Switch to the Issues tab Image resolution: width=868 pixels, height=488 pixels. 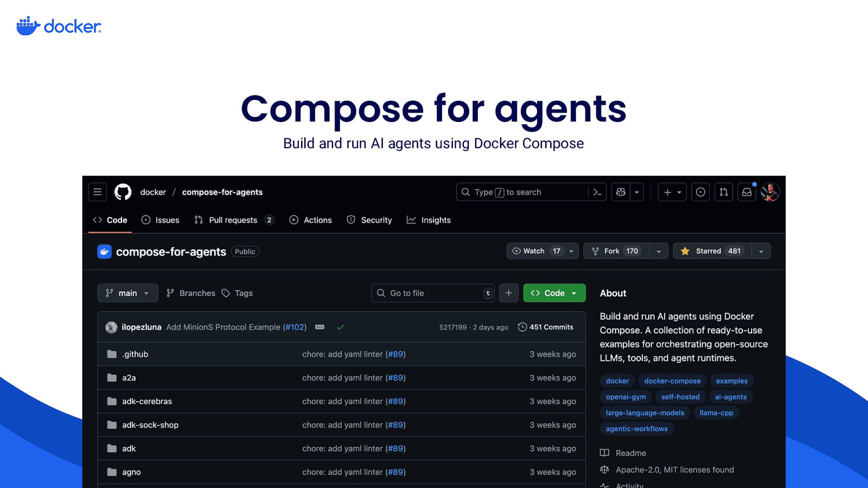pyautogui.click(x=160, y=220)
